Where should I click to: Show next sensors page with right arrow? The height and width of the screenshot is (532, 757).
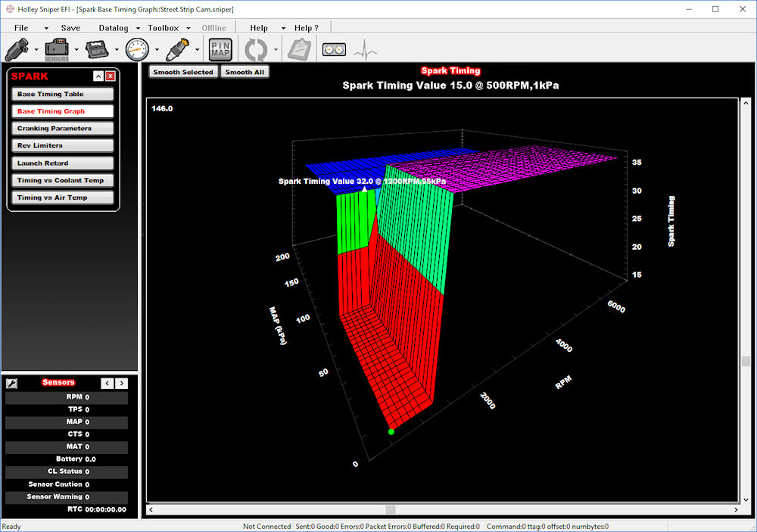coord(122,384)
